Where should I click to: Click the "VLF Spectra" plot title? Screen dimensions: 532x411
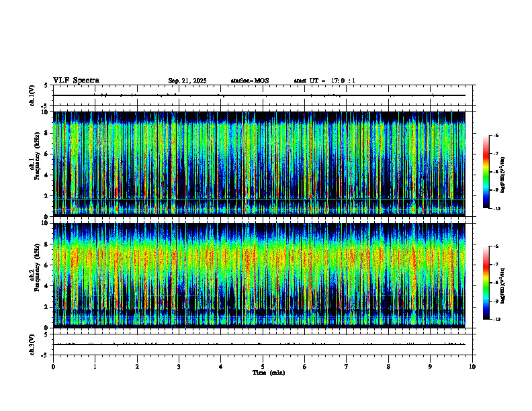pyautogui.click(x=76, y=81)
